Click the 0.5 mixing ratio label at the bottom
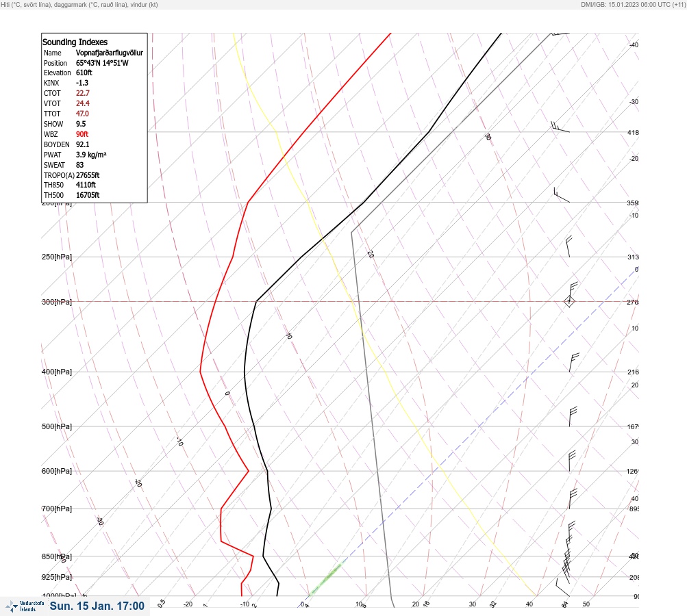687x616 pixels. pos(162,603)
